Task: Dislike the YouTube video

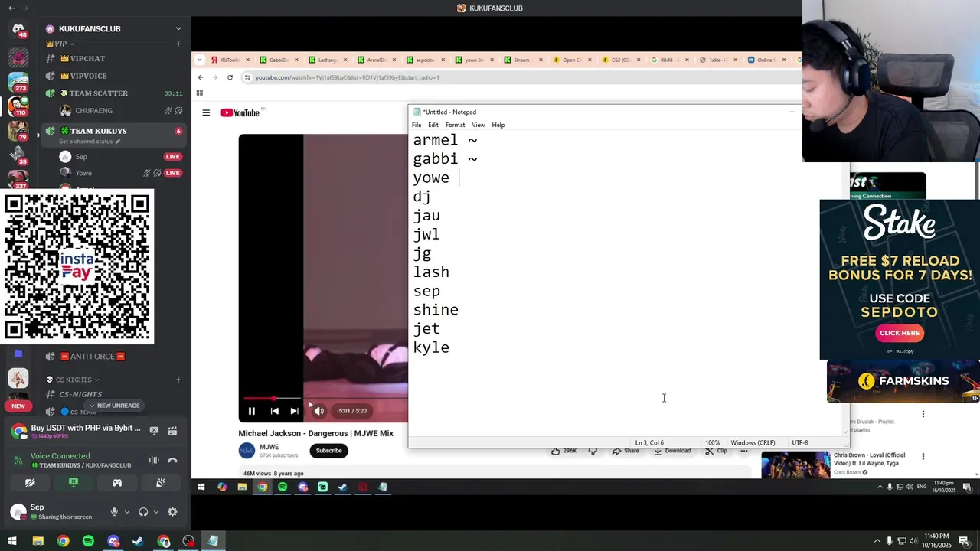Action: pyautogui.click(x=593, y=451)
